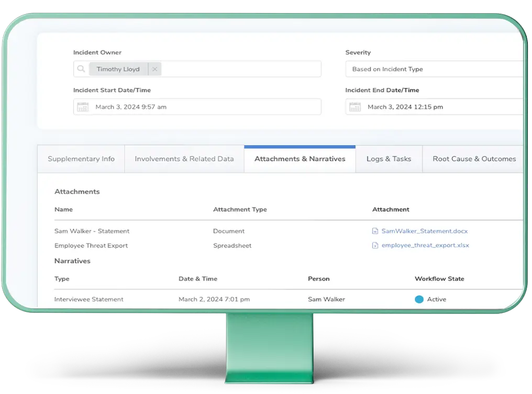Click the Incident Start Date/Time field
Screen dimensions: 532x394
pos(197,107)
